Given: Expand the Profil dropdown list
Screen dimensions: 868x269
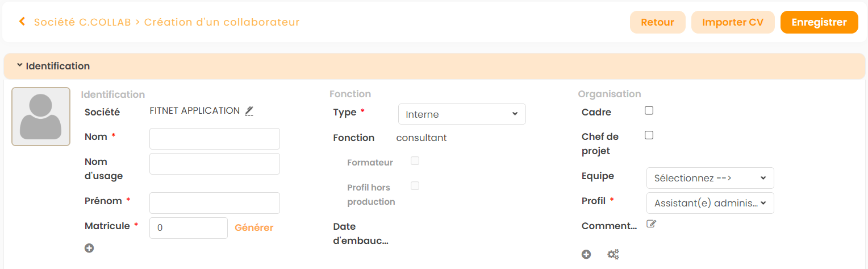Looking at the screenshot, I should (710, 203).
